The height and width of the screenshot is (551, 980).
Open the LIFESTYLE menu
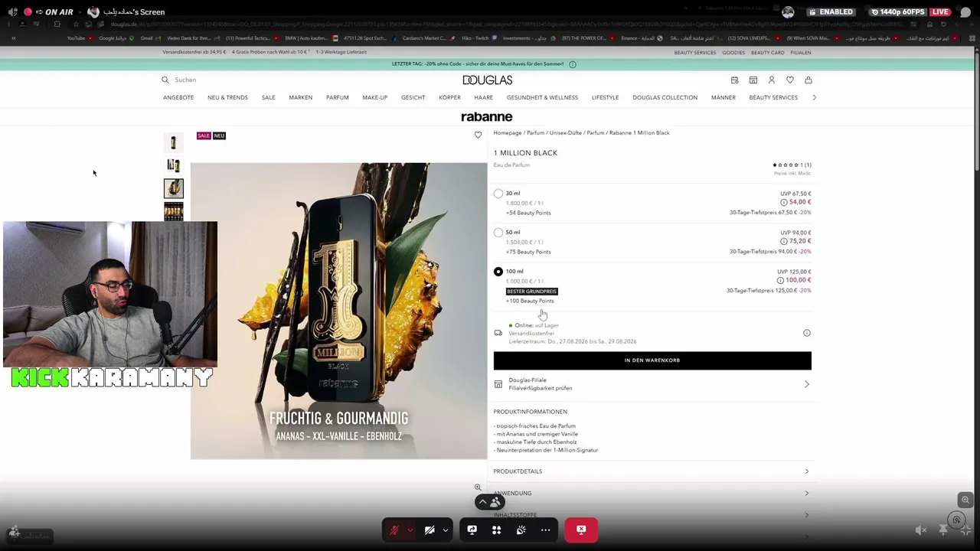606,98
